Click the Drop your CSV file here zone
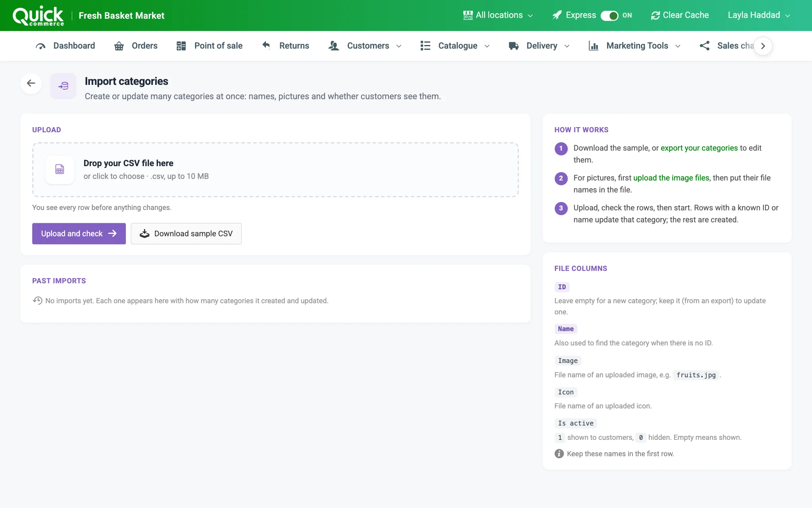812x508 pixels. [x=275, y=170]
